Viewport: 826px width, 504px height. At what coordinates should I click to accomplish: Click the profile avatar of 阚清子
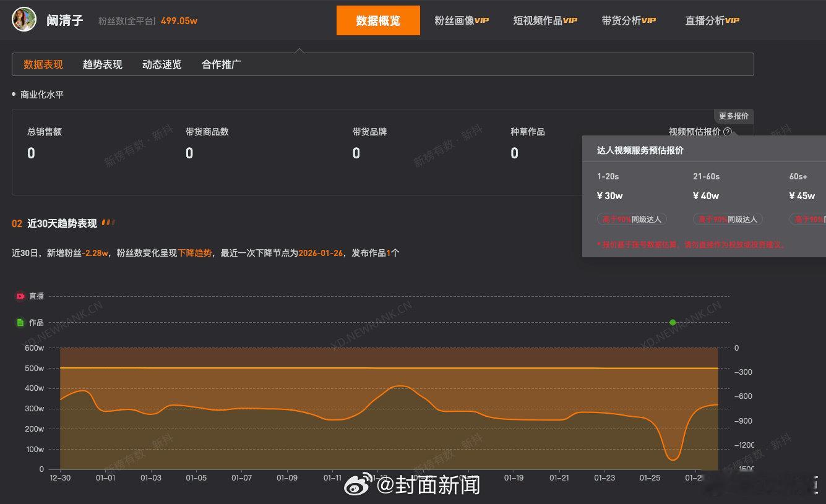24,19
